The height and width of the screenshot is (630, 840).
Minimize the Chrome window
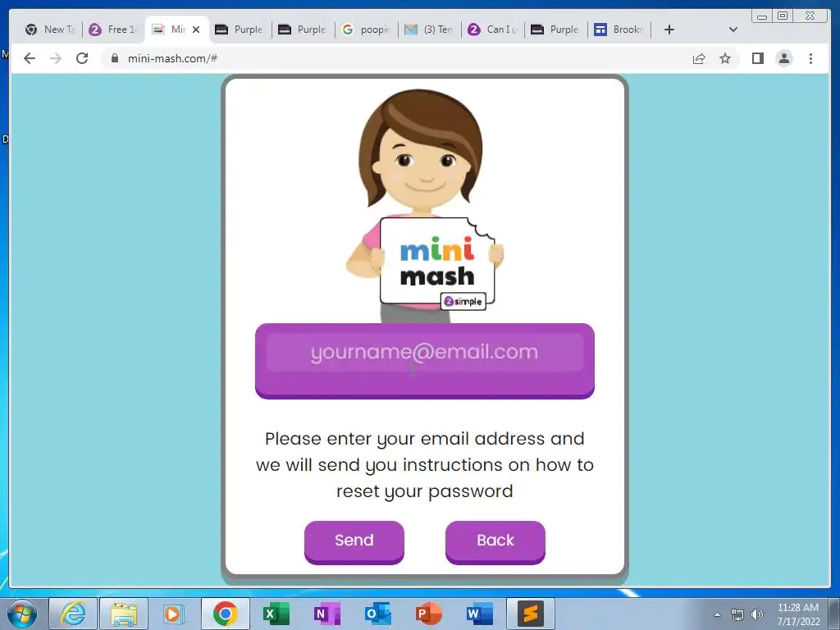tap(762, 16)
